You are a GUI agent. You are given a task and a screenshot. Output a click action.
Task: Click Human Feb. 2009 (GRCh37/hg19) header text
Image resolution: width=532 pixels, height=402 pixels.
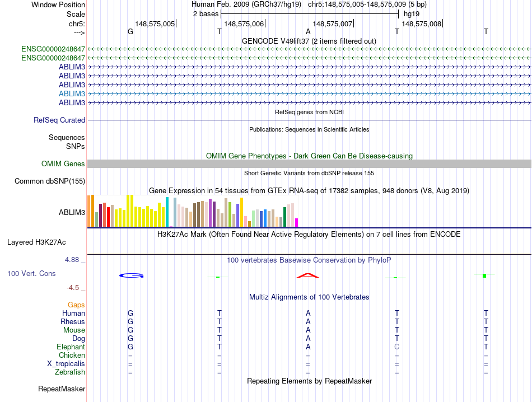(x=246, y=4)
